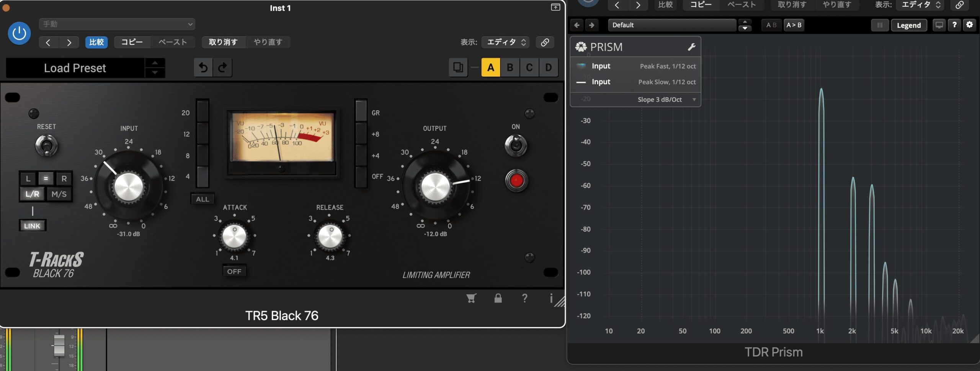The image size is (980, 371).
Task: Click the padlock icon in Black 76
Action: click(498, 298)
